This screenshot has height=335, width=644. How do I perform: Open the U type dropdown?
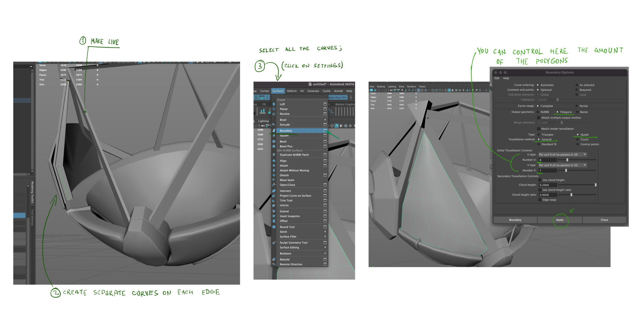pyautogui.click(x=563, y=155)
